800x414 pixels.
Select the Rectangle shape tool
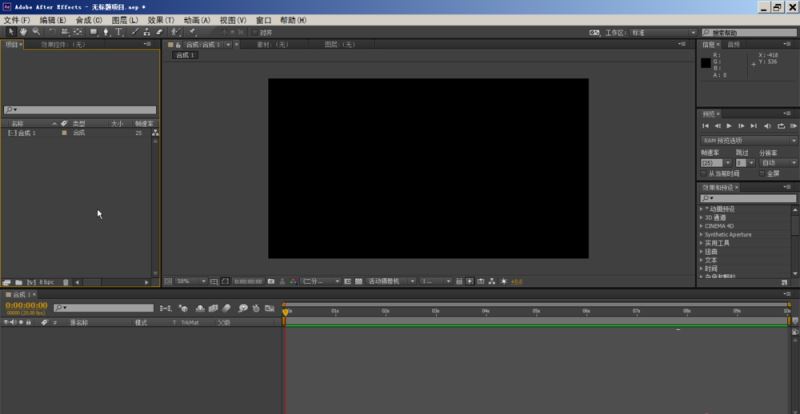93,32
